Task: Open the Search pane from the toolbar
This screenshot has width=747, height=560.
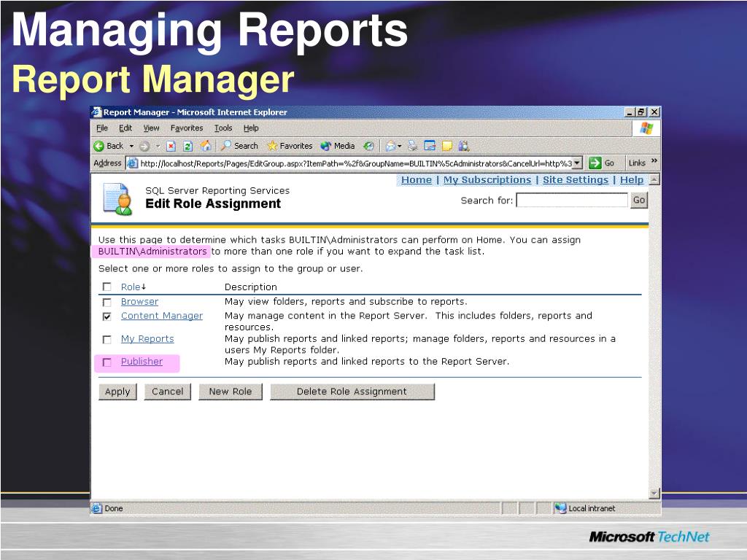Action: pyautogui.click(x=239, y=146)
